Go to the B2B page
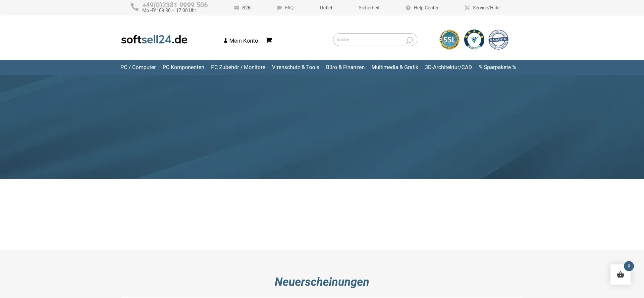Viewport: 644px width, 298px height. (x=246, y=8)
